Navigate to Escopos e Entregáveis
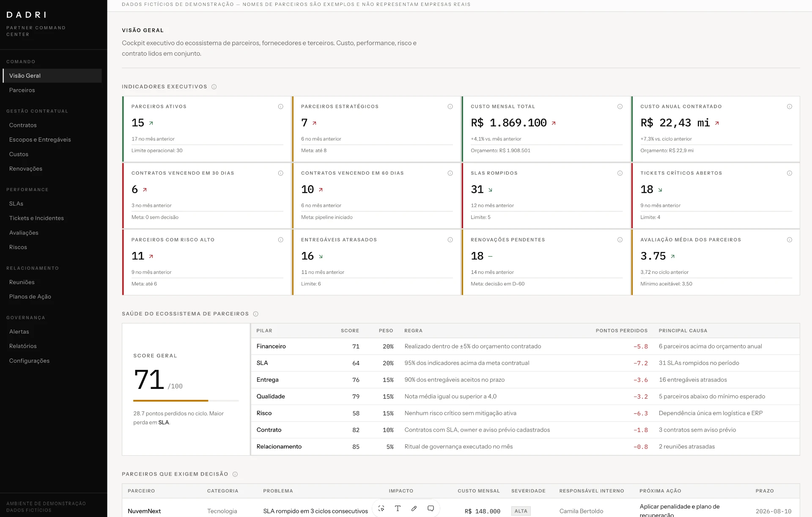 point(52,140)
